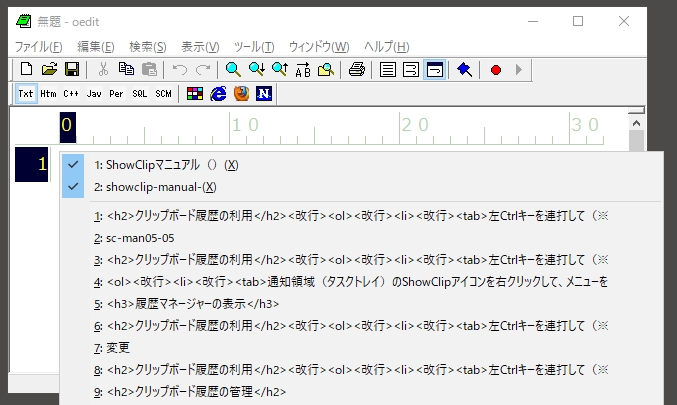677x405 pixels.
Task: Switch editing mode to Jav
Action: [94, 94]
